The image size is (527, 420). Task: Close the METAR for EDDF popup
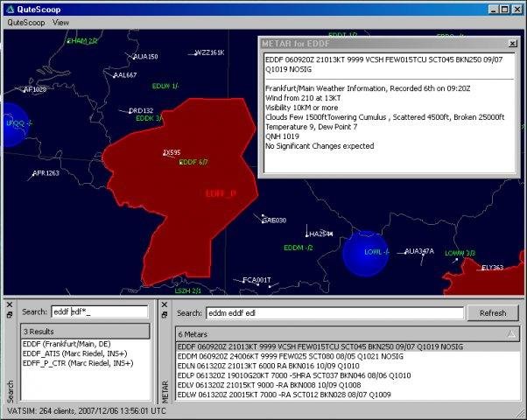click(x=512, y=44)
